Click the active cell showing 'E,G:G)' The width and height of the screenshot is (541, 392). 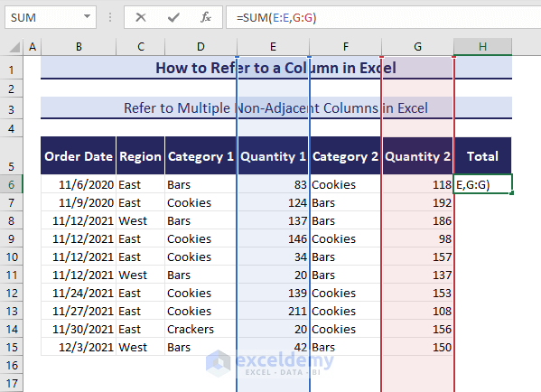(x=482, y=184)
